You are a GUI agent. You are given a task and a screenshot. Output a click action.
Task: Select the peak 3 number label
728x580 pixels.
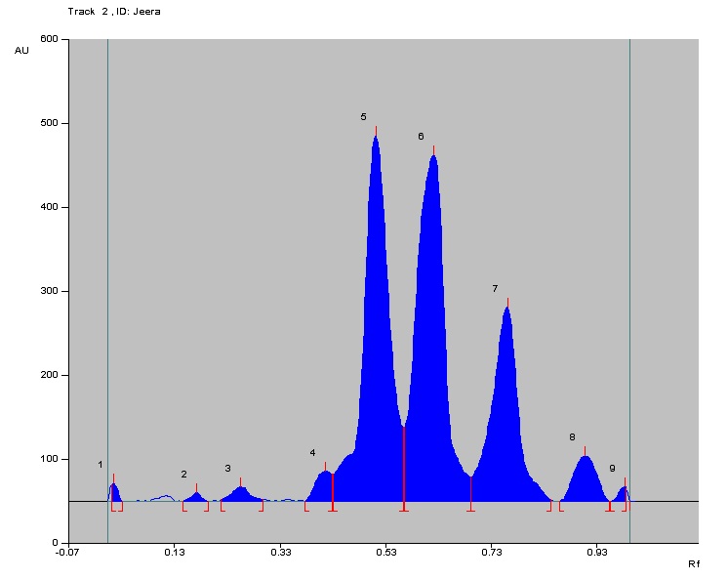(227, 469)
